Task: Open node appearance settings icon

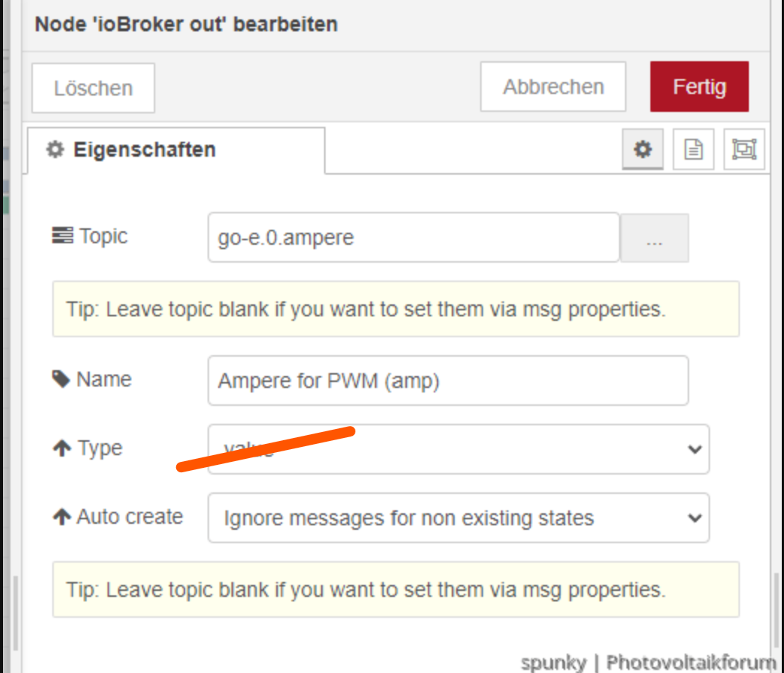Action: click(x=744, y=149)
